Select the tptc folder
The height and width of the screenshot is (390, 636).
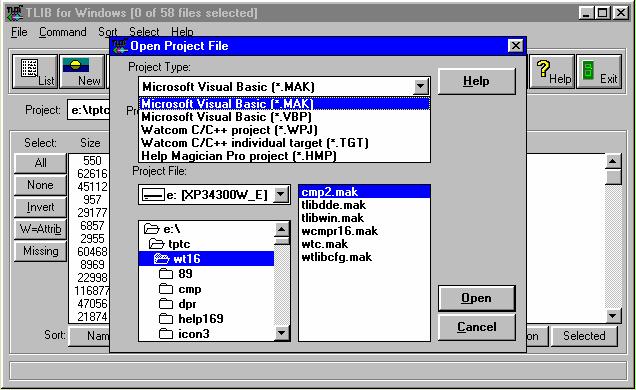(x=207, y=244)
